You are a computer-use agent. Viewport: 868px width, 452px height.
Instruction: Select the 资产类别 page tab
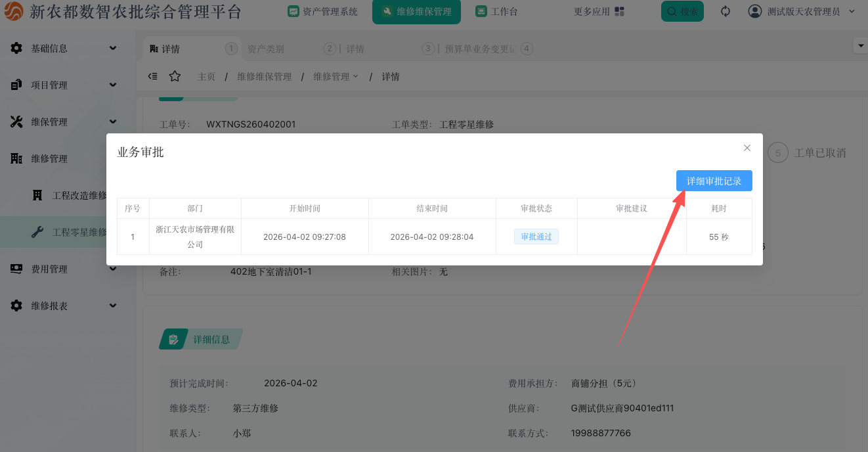[266, 49]
